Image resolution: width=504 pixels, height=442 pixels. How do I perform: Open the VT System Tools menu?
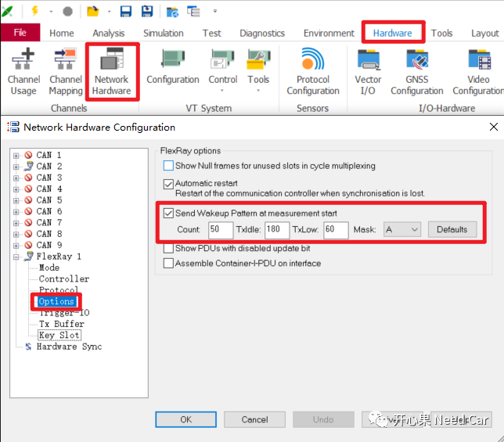[258, 69]
